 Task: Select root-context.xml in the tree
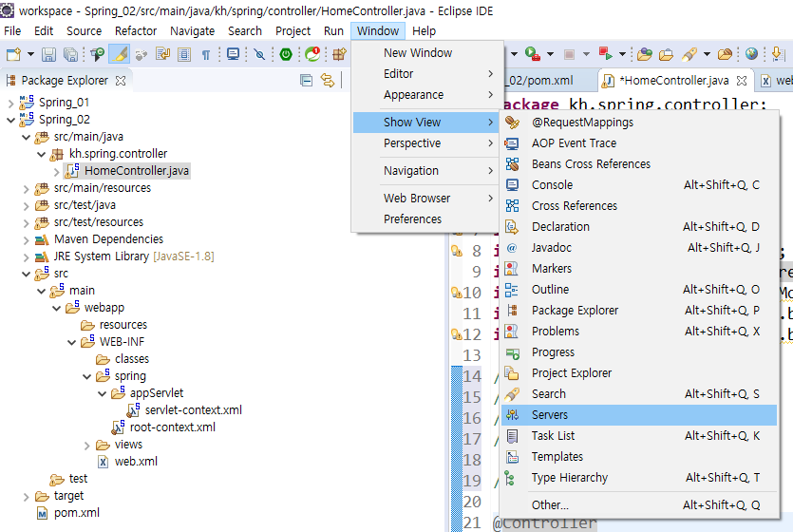point(164,427)
